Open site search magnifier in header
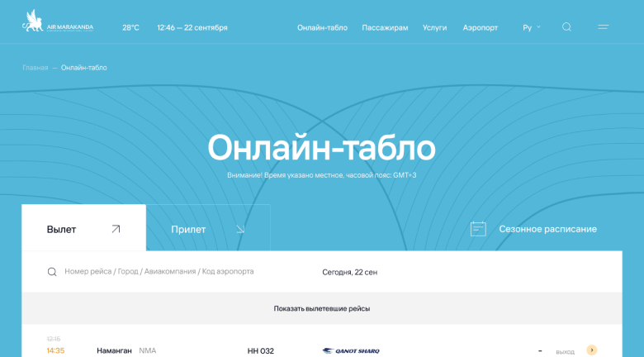Image resolution: width=644 pixels, height=357 pixels. point(566,27)
